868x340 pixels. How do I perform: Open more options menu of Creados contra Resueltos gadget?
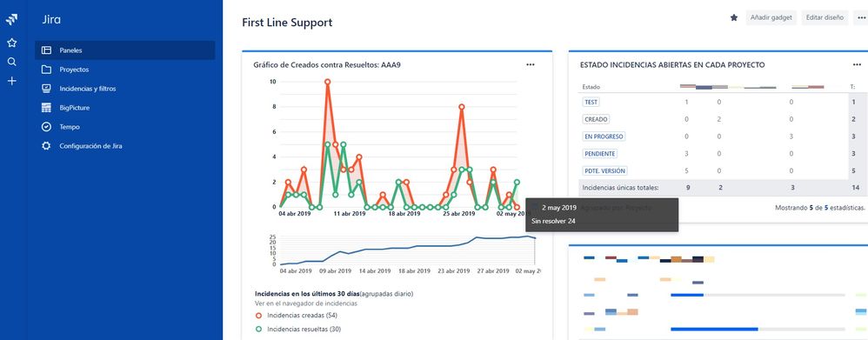click(531, 65)
